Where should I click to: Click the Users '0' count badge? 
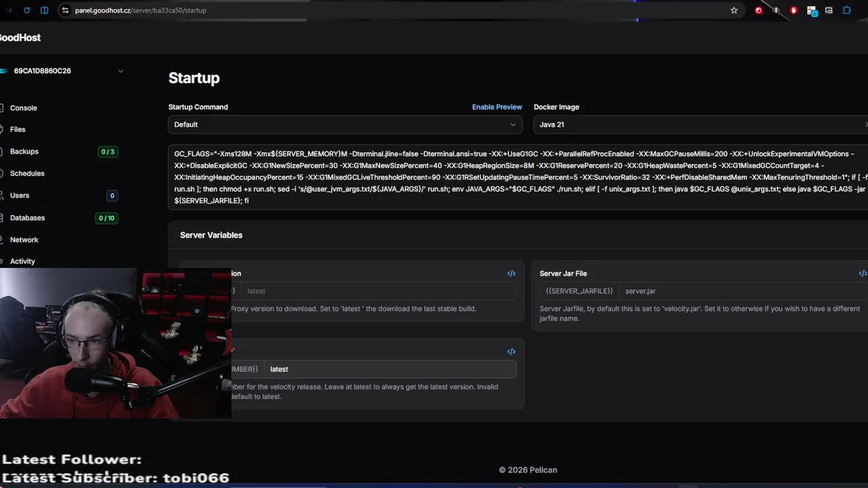112,196
